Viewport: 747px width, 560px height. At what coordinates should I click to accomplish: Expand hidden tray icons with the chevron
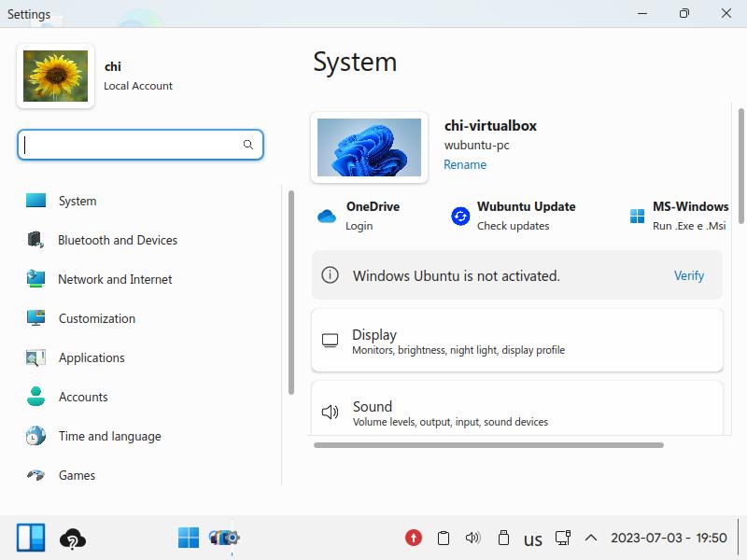click(591, 538)
